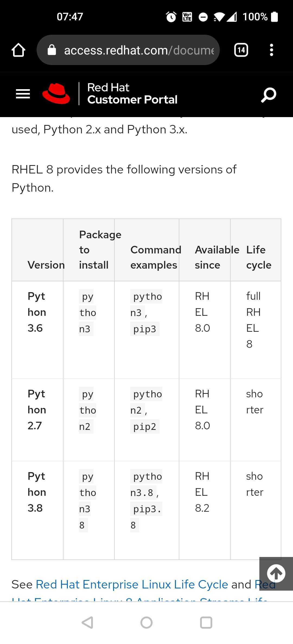Viewport: 293px width, 644px height.
Task: Tap the padlock icon in address bar
Action: (52, 50)
